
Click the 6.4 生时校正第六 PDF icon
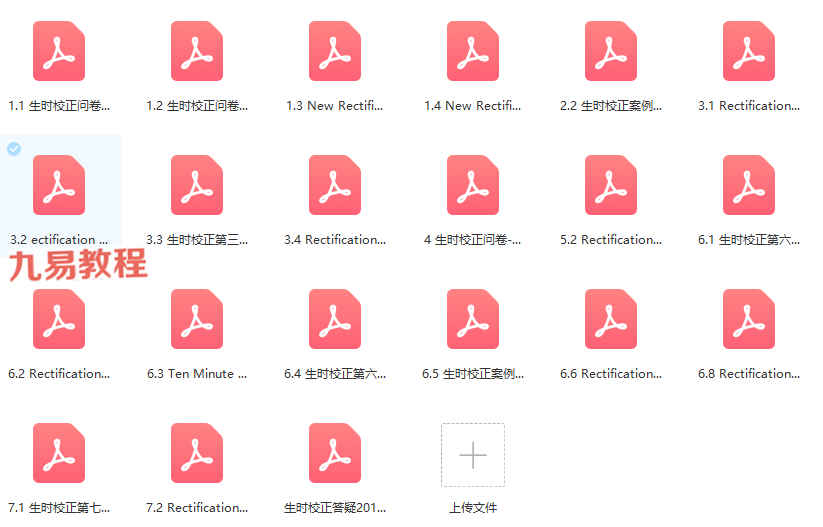coord(335,319)
